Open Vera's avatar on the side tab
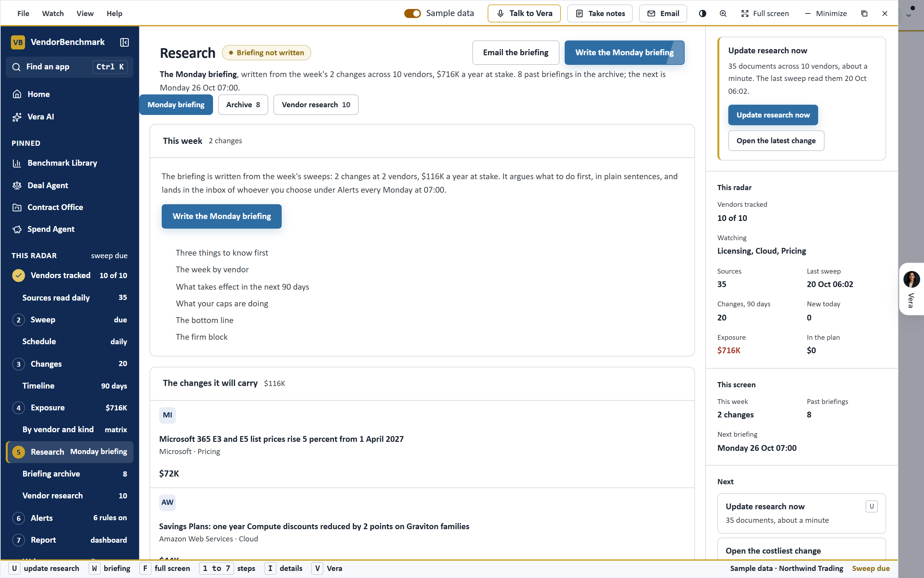This screenshot has width=924, height=578. (x=911, y=279)
